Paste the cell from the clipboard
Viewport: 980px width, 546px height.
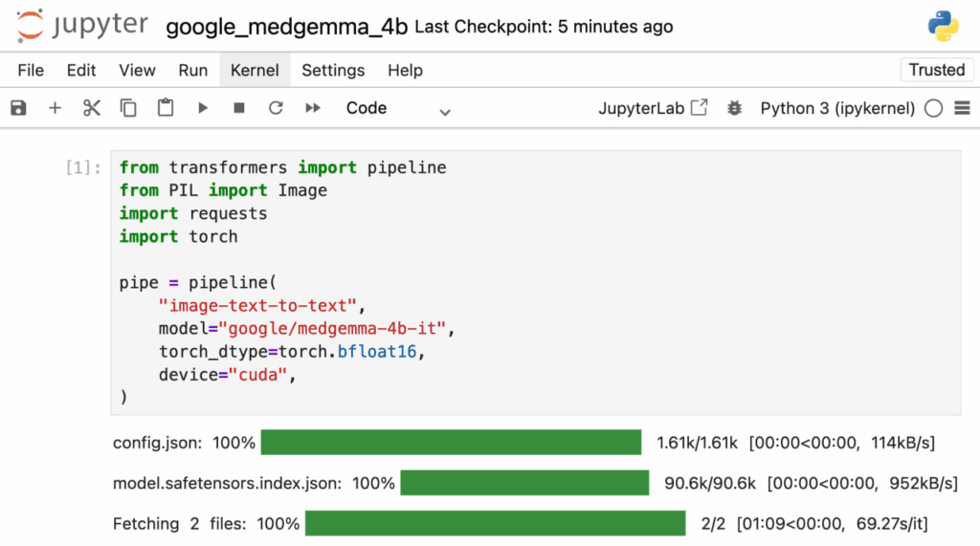(x=166, y=108)
